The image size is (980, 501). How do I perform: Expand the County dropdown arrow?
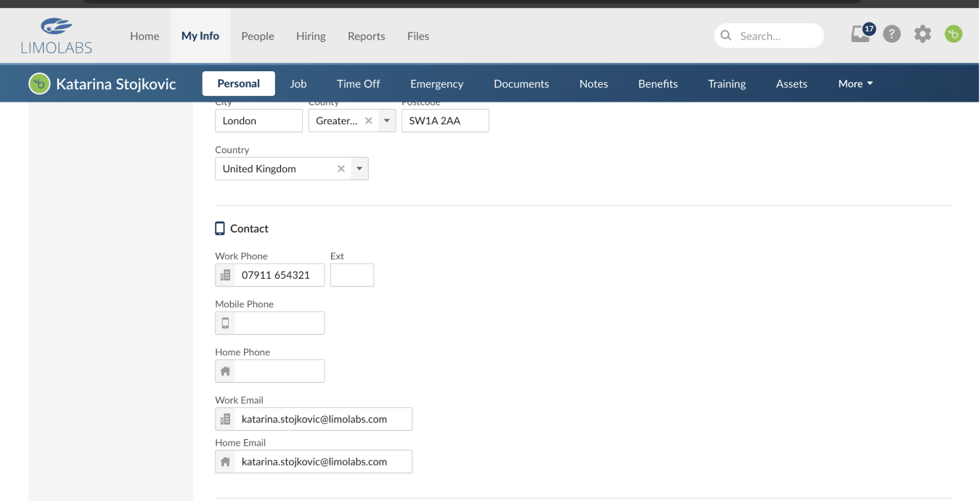[x=387, y=121]
